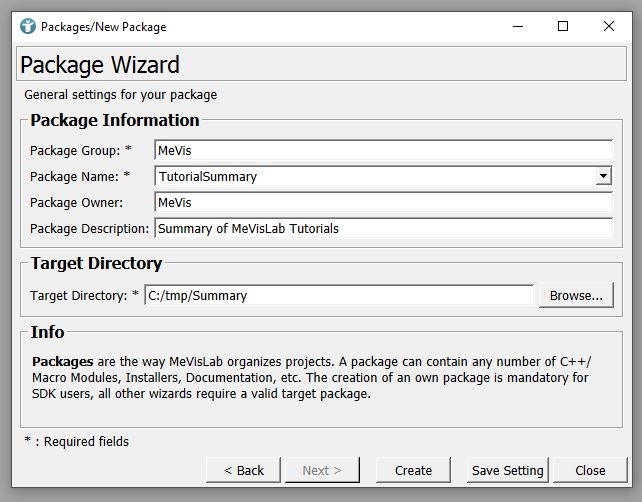Edit the Package Description field

pos(383,228)
